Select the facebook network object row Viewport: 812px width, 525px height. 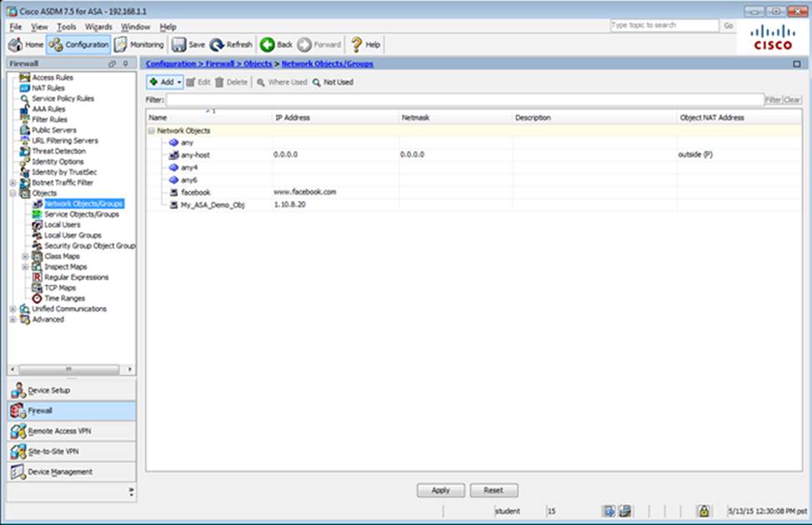(196, 192)
